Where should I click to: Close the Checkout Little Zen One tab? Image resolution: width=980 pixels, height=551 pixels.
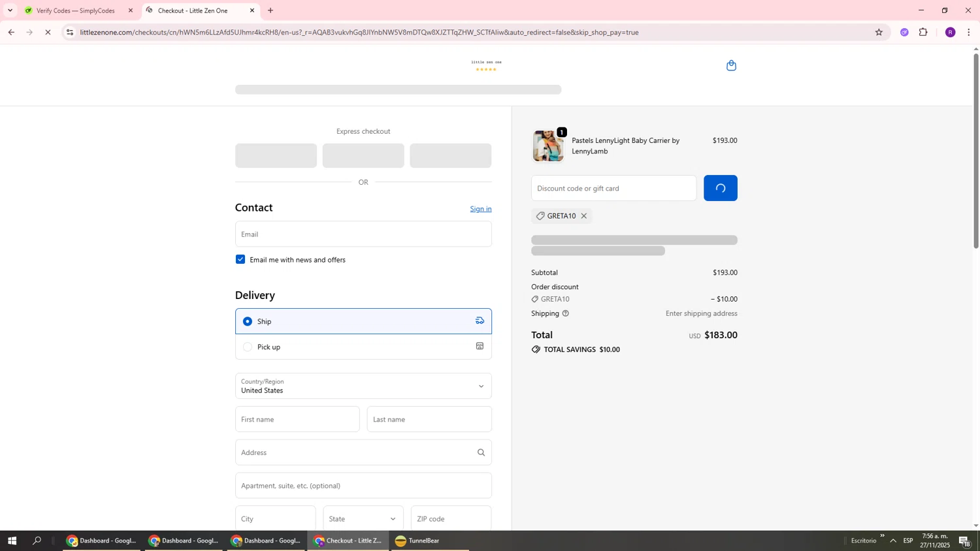252,10
